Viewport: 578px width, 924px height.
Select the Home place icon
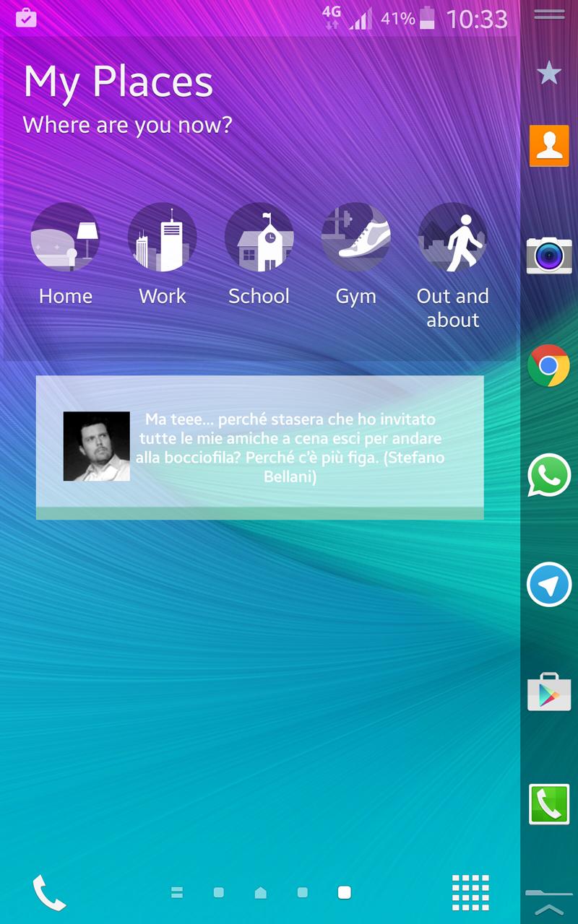pos(65,237)
